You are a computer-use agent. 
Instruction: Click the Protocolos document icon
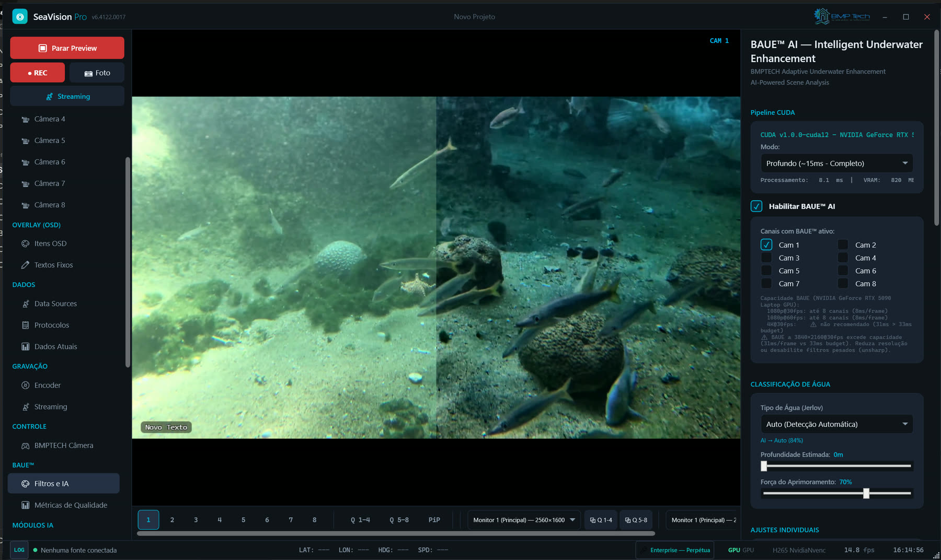coord(25,325)
